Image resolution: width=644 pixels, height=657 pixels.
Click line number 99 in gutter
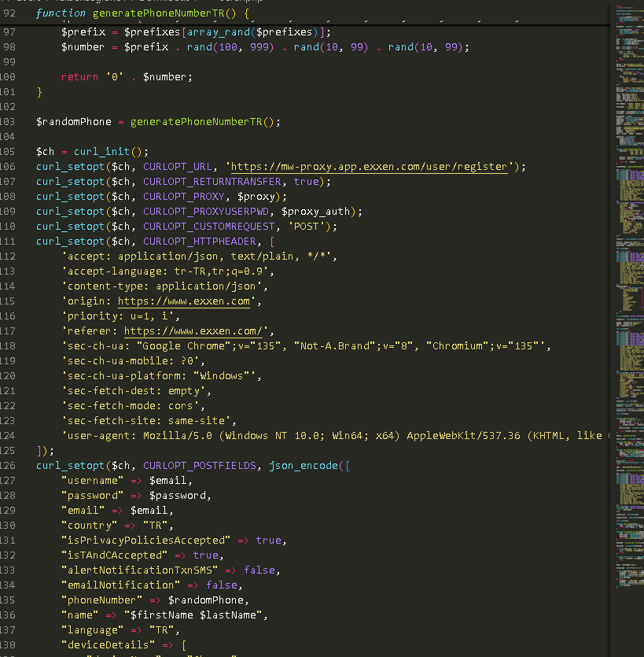(x=9, y=62)
